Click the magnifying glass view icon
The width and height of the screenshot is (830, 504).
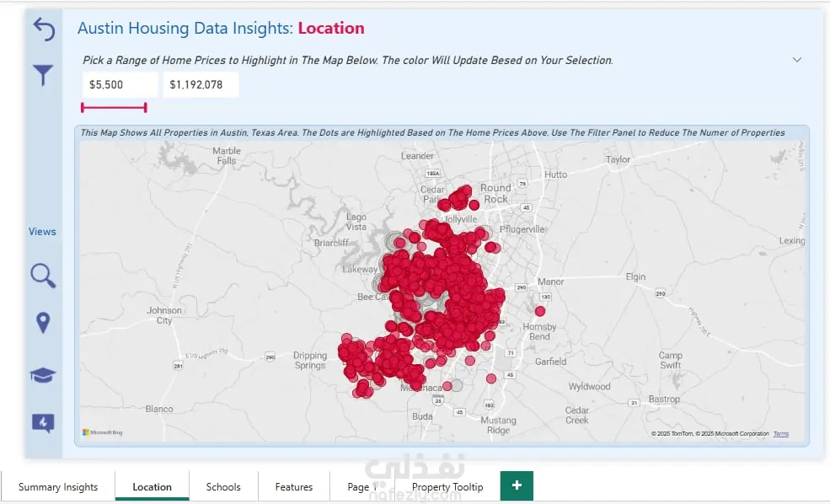[43, 276]
